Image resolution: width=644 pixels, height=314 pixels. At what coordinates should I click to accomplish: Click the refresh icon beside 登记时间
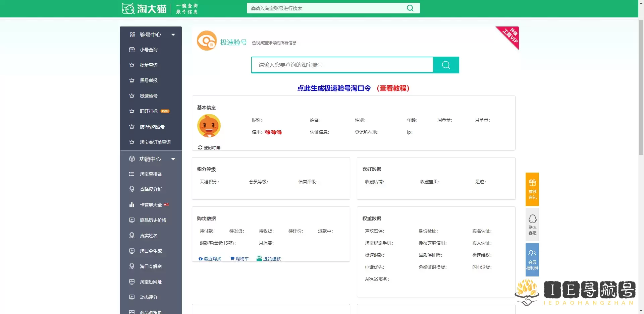click(x=200, y=147)
